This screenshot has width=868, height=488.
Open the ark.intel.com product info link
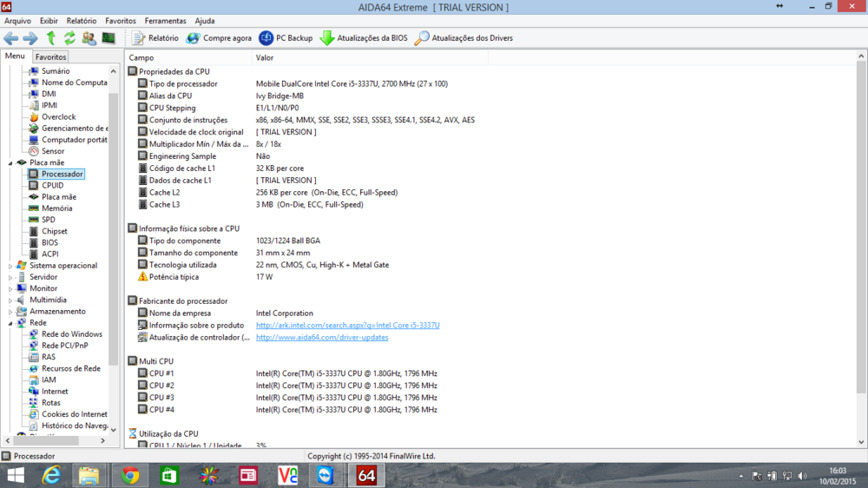coord(347,326)
